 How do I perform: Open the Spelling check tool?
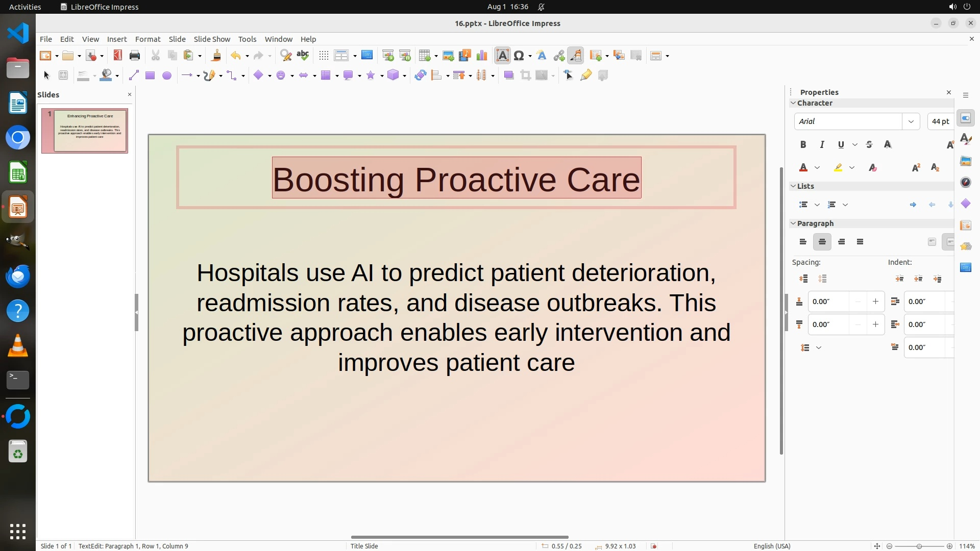[303, 56]
